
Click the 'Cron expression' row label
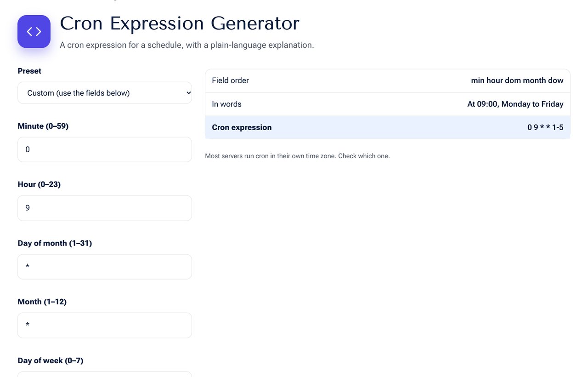pos(242,127)
